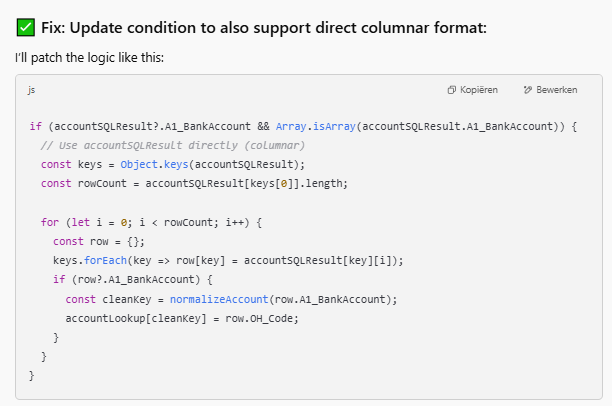Open code editing via Bewerken label
612x406 pixels.
pos(557,90)
